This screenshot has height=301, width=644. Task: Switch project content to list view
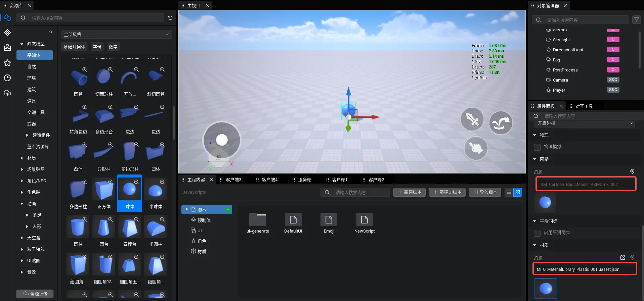pos(509,192)
